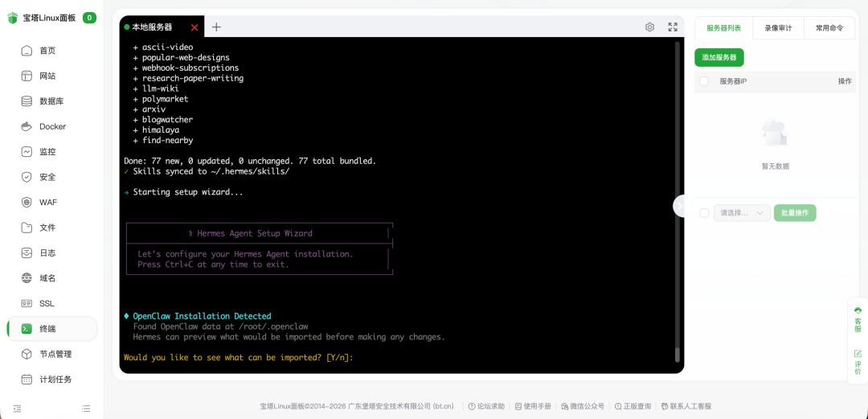Click the WAF globe-shield icon

(x=27, y=203)
